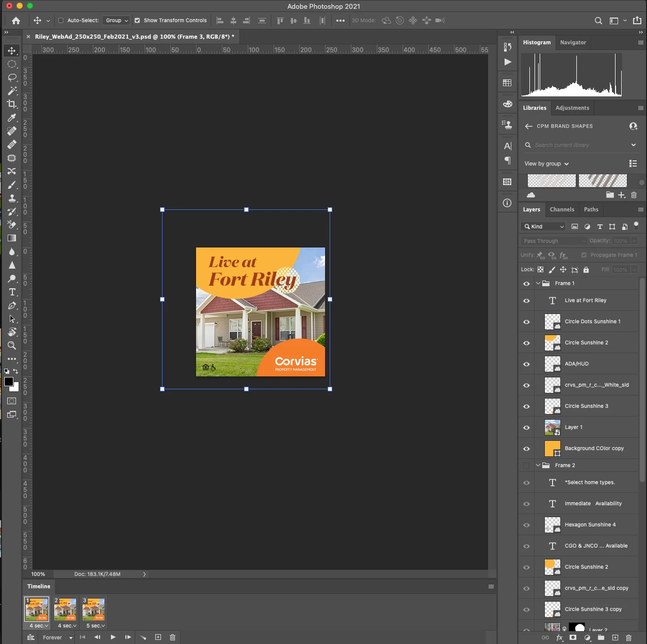Select the Hand tool
The width and height of the screenshot is (647, 644).
tap(12, 332)
